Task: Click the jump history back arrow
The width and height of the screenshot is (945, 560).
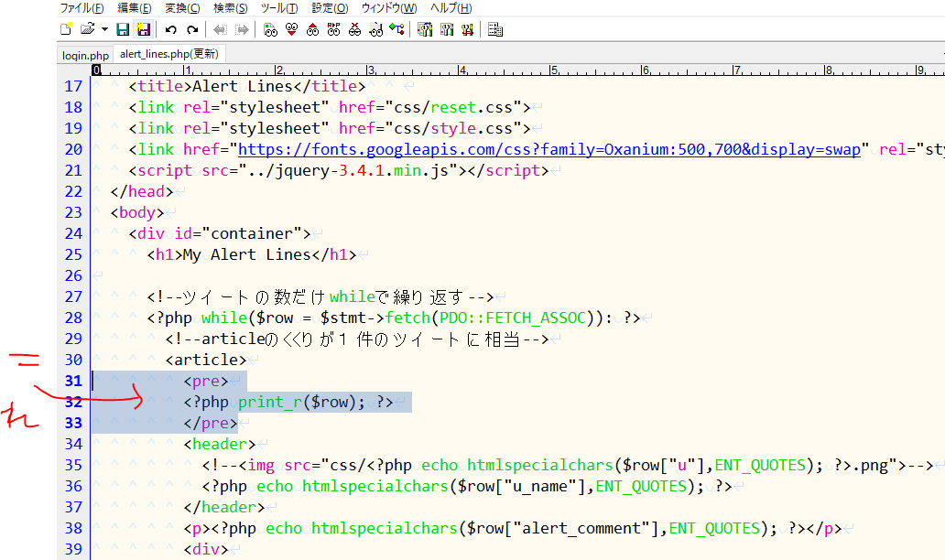Action: (x=220, y=29)
